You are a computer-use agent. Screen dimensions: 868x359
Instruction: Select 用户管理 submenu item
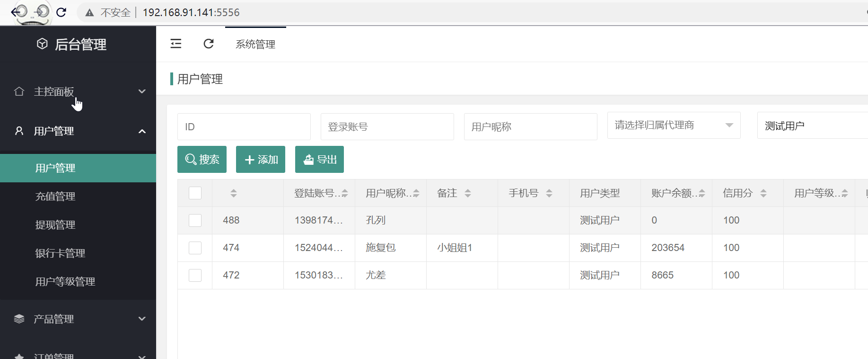[78, 168]
